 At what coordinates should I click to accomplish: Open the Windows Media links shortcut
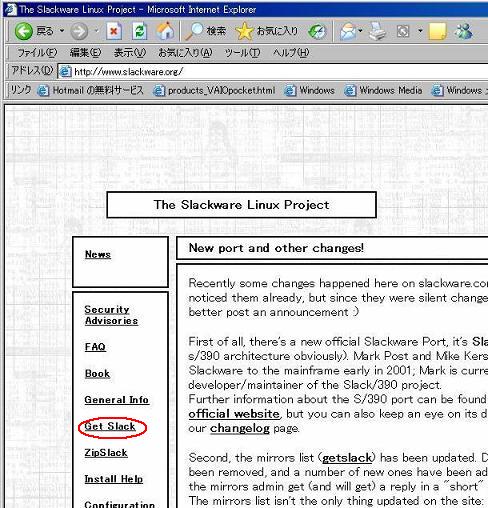383,90
